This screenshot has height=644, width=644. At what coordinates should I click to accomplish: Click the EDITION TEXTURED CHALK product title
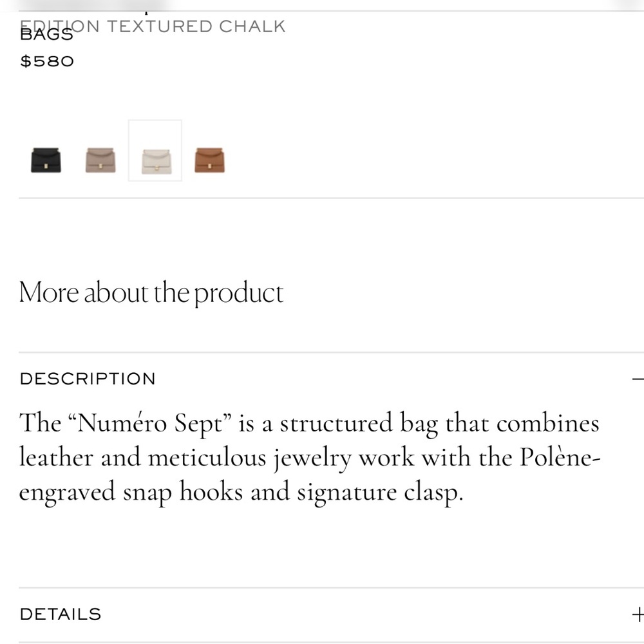[153, 26]
